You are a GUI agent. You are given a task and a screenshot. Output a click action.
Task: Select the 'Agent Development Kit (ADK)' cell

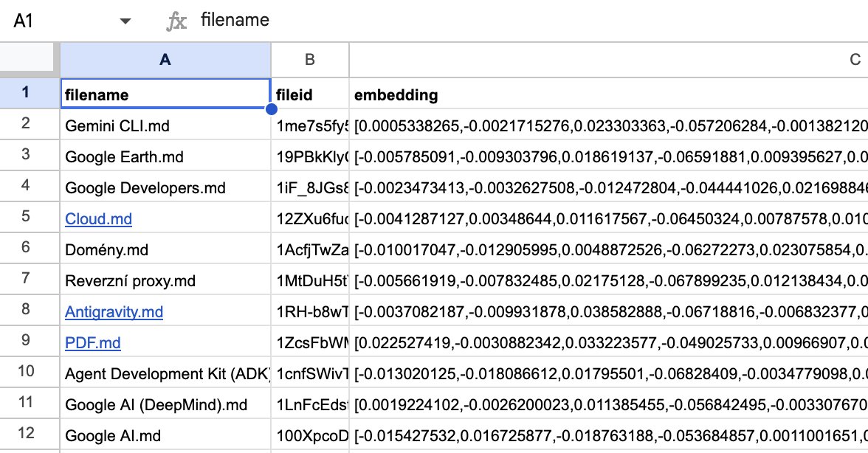165,373
